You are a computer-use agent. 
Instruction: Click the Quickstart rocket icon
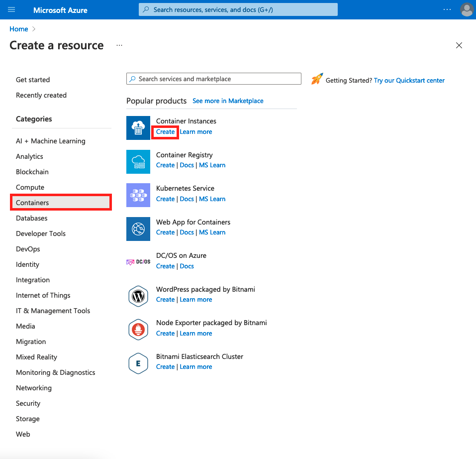317,79
